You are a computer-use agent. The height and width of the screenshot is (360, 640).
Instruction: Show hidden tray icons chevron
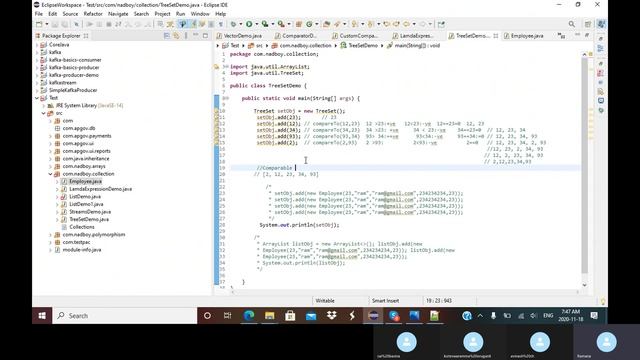[x=480, y=316]
